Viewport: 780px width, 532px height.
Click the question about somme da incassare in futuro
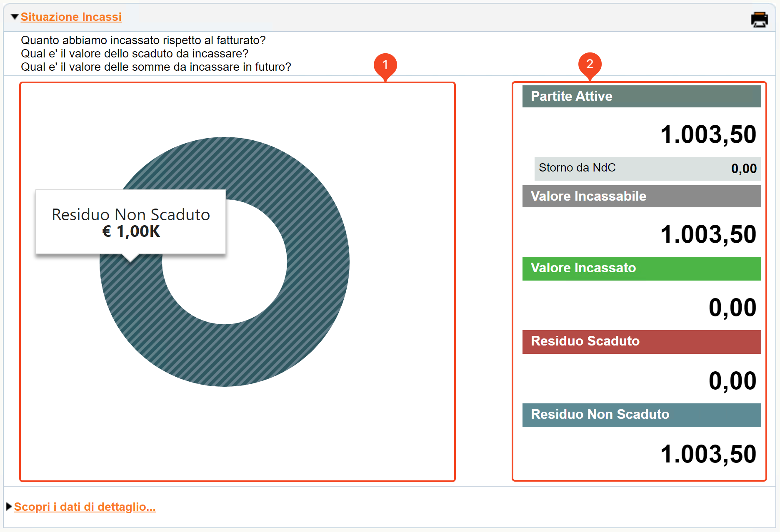click(x=156, y=67)
